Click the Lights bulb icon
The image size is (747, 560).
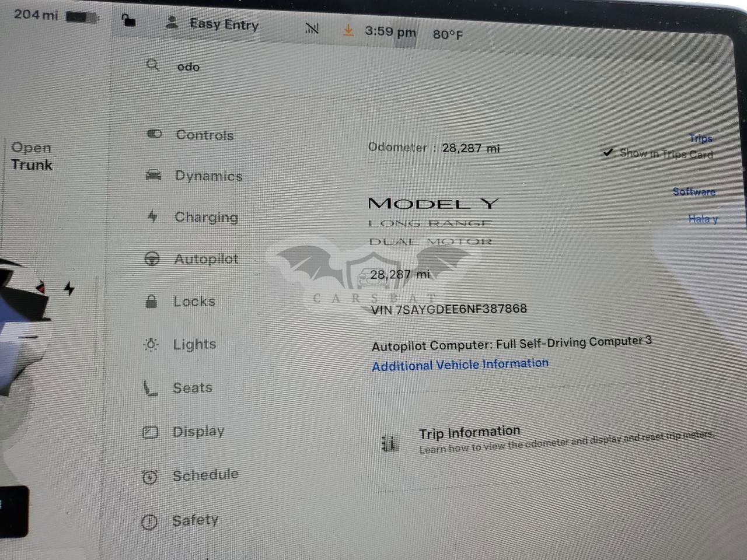pos(151,344)
